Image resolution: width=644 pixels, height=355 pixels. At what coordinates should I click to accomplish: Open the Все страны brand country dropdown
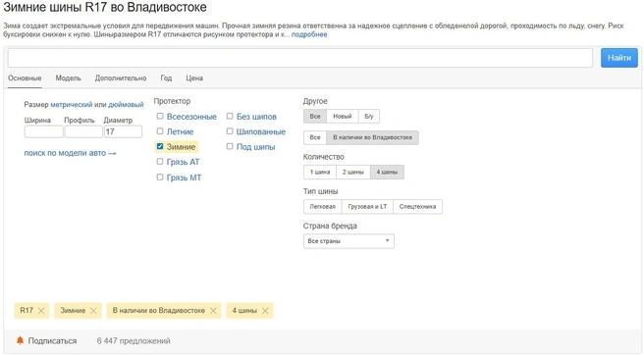(x=349, y=241)
